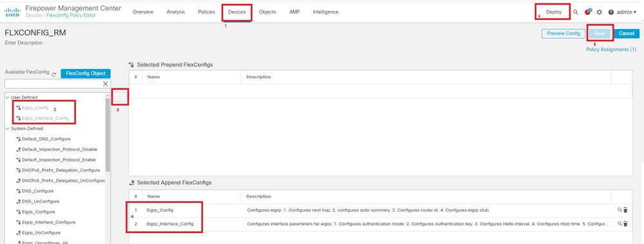Select Default_Inspection_Protocol_Enable in the tree
Screen dimensions: 644x244
coord(59,160)
